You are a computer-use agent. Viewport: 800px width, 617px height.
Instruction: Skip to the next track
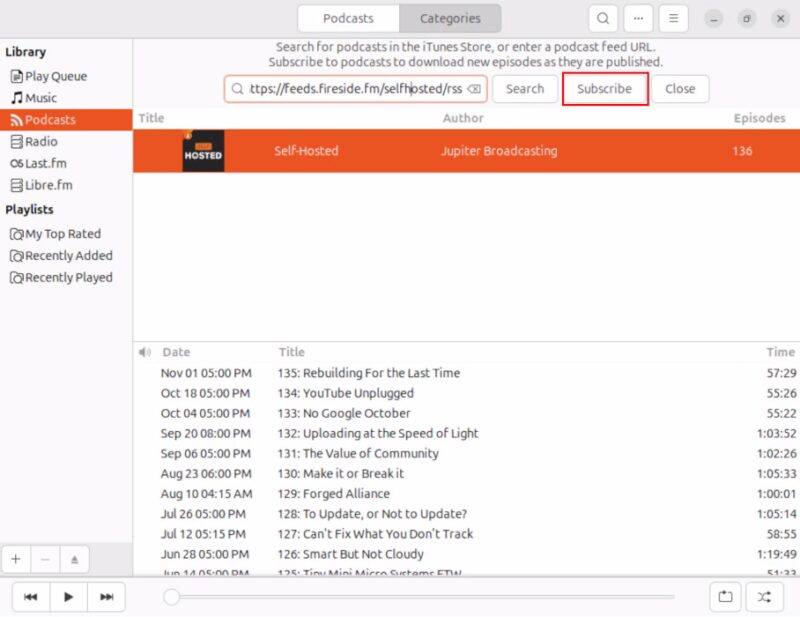click(107, 595)
